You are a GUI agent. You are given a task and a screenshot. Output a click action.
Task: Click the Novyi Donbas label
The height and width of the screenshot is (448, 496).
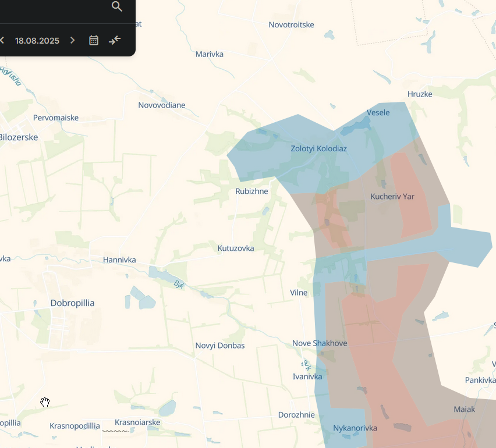click(219, 346)
